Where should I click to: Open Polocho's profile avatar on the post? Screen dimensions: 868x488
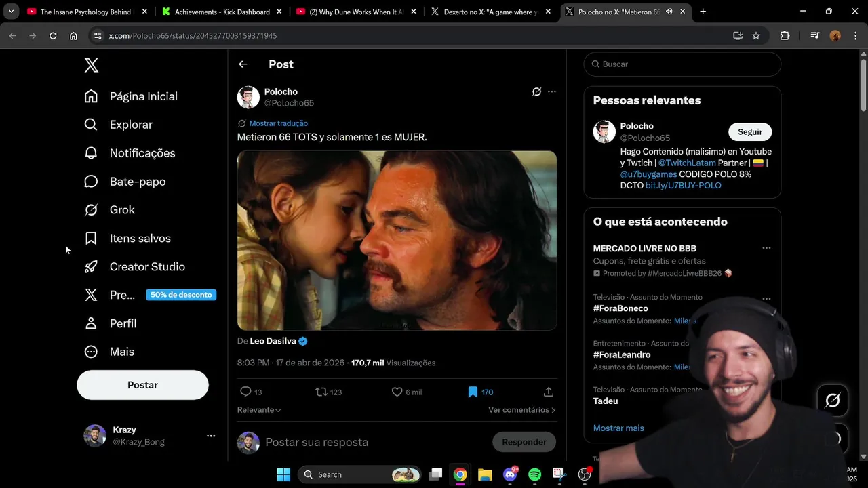click(248, 98)
